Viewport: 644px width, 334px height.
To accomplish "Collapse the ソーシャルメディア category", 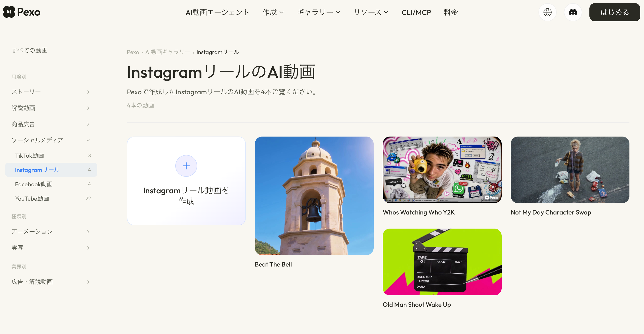I will 51,140.
